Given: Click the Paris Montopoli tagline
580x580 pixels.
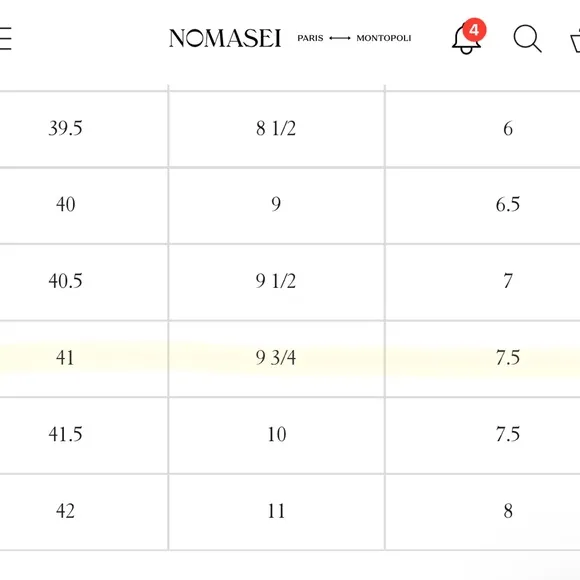Looking at the screenshot, I should point(354,38).
